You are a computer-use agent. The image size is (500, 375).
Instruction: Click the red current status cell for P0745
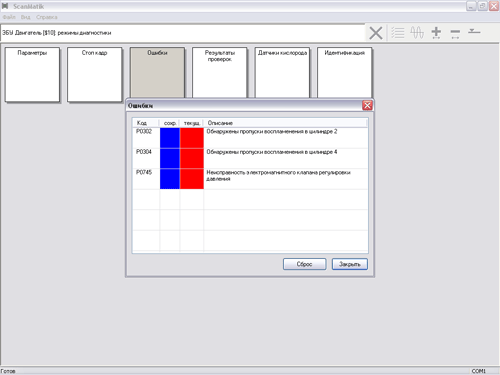click(192, 179)
